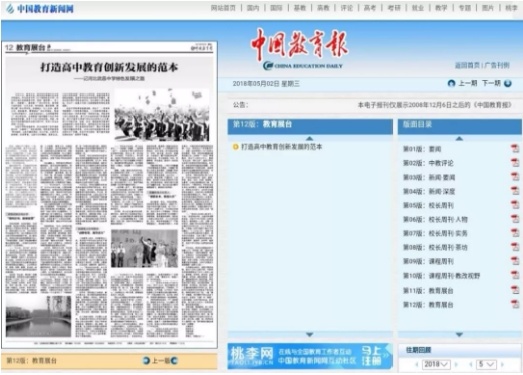Click the 下一期 next issue arrow icon
Viewport: 523px width, 375px height.
click(x=508, y=83)
